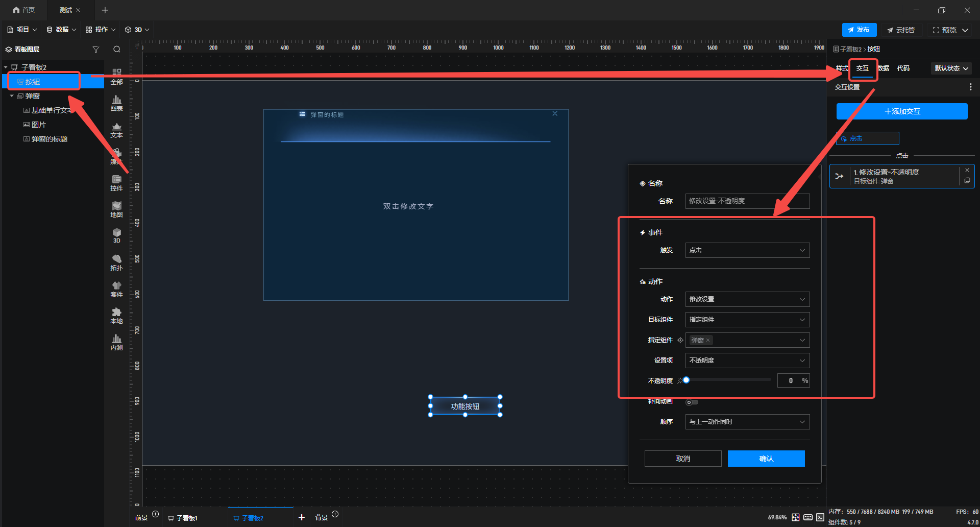Open the 地图 (map) component category
The height and width of the screenshot is (527, 980).
click(x=116, y=209)
